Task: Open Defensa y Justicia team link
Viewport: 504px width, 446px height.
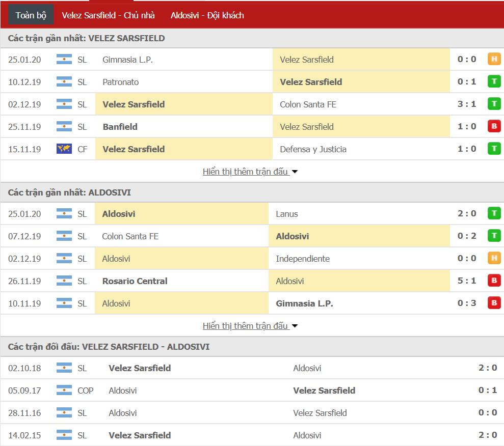Action: coord(313,149)
